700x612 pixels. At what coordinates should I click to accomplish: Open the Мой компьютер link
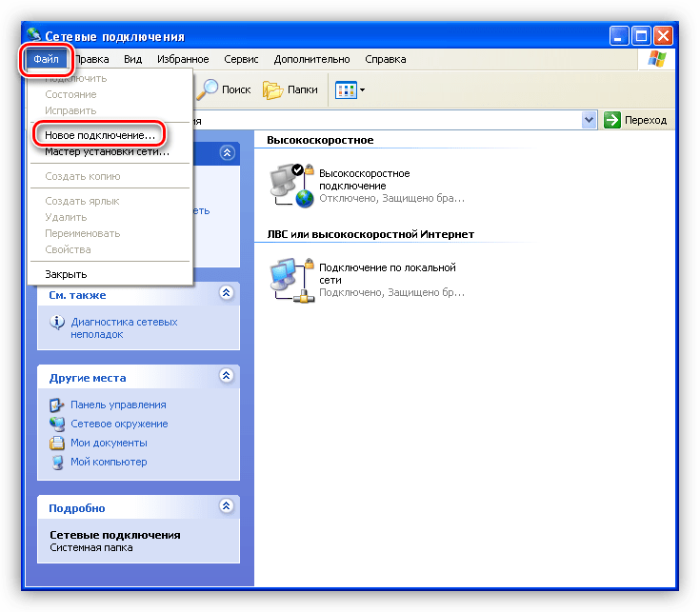[109, 462]
